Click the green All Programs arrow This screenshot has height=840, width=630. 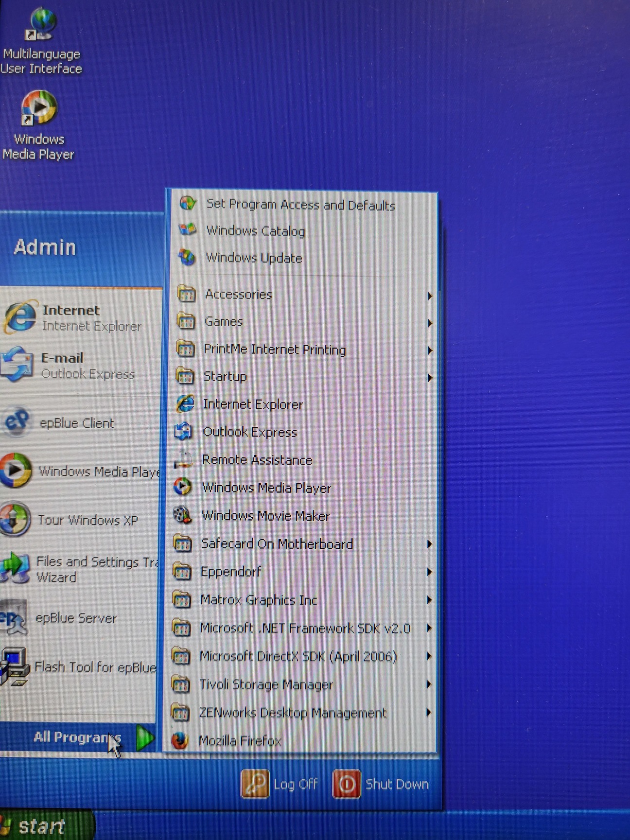[145, 737]
